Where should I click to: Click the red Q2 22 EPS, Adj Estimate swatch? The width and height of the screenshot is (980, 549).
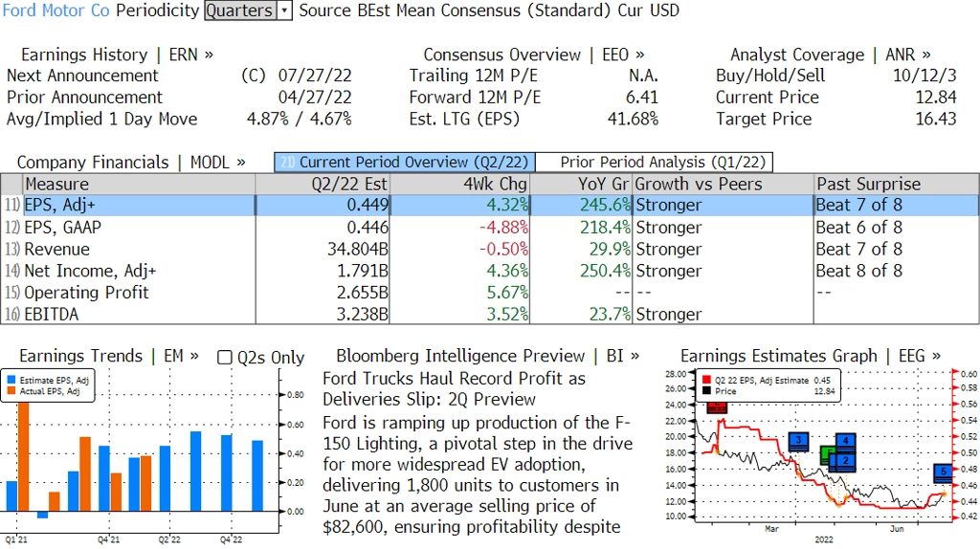point(707,380)
